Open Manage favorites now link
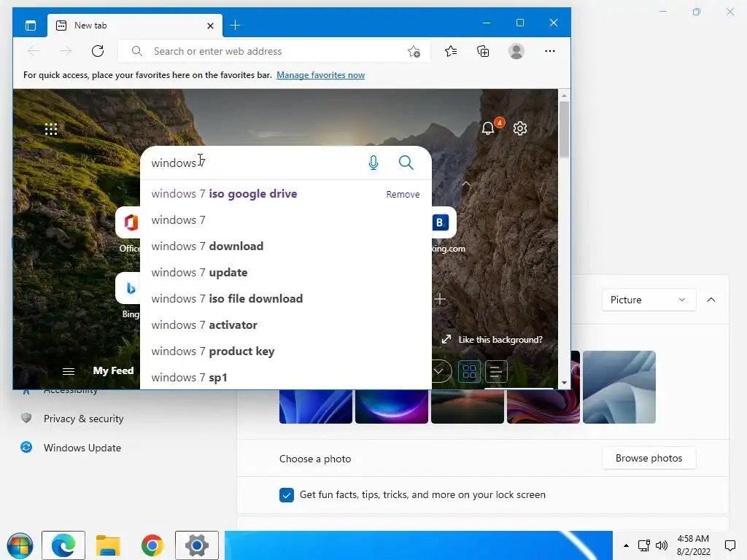This screenshot has width=747, height=560. [321, 75]
